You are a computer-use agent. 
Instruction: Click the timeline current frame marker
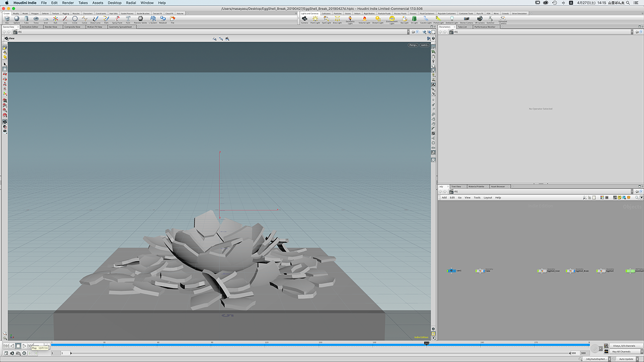pos(427,344)
